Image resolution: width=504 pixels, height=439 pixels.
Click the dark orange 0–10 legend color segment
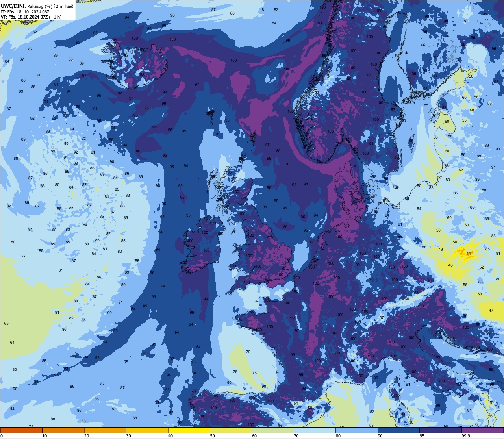[21, 430]
